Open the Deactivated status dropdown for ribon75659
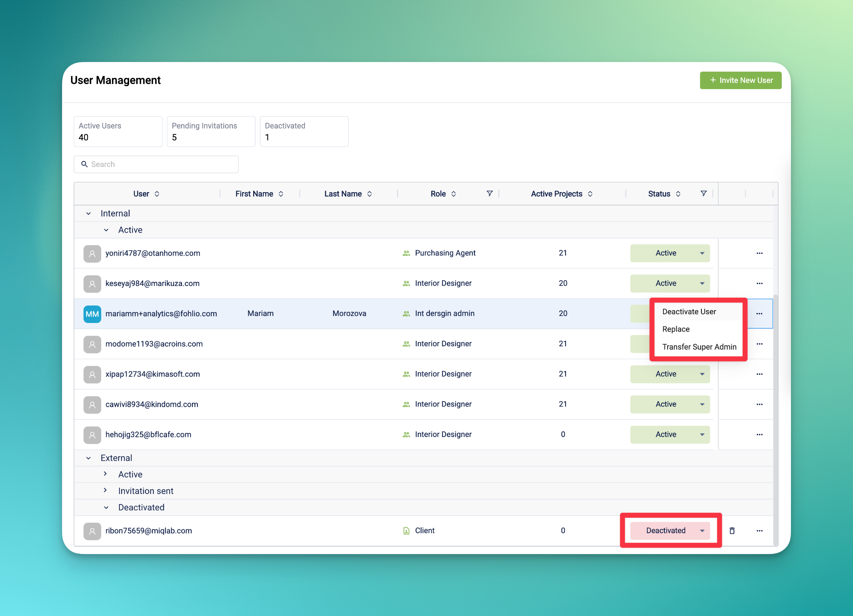The height and width of the screenshot is (616, 853). [x=670, y=531]
